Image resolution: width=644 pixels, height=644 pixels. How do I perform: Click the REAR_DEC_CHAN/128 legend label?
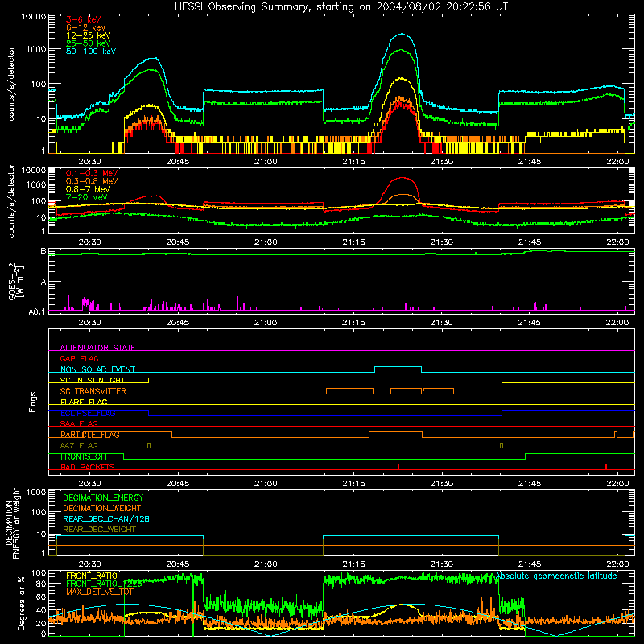pos(106,519)
